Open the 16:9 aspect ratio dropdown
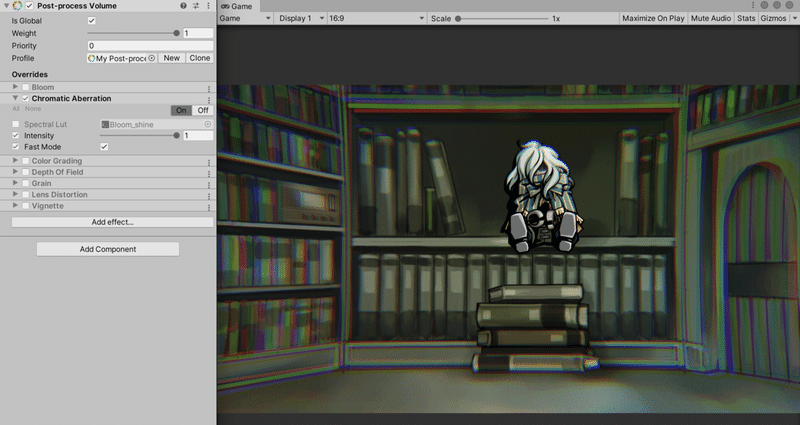 pos(377,18)
